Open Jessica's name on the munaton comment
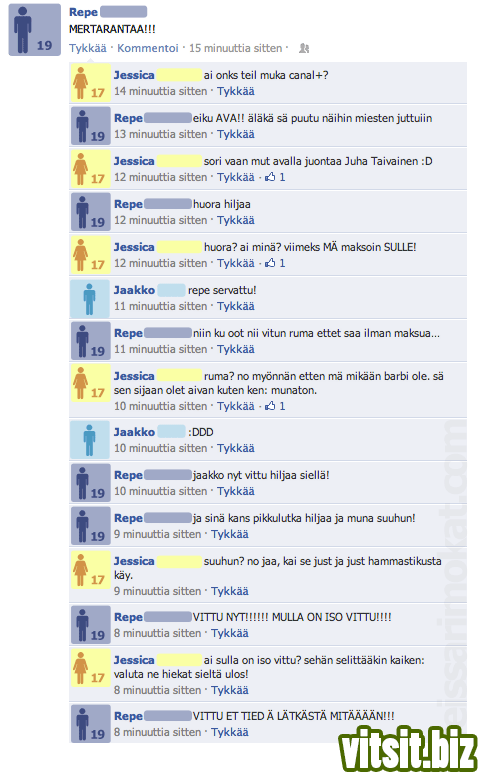 point(134,376)
